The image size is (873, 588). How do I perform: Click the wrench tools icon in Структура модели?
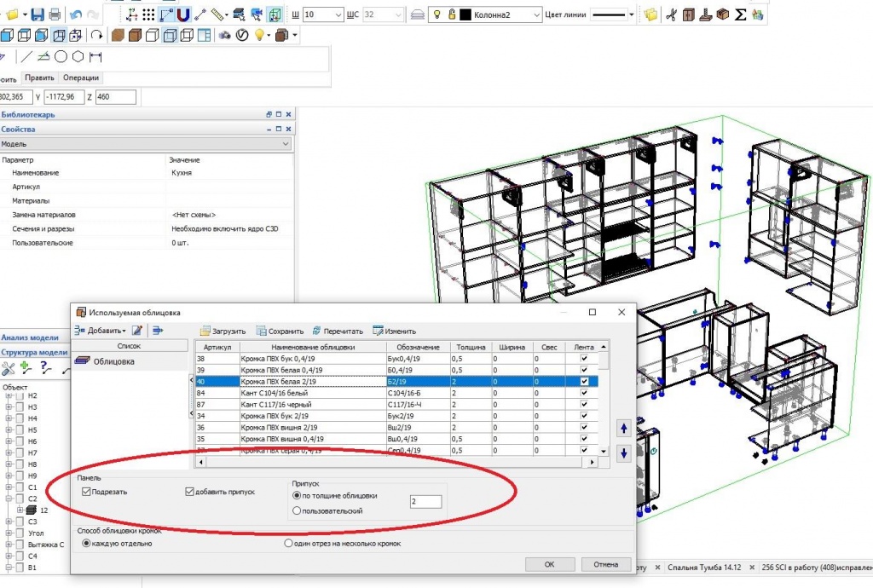coord(9,368)
